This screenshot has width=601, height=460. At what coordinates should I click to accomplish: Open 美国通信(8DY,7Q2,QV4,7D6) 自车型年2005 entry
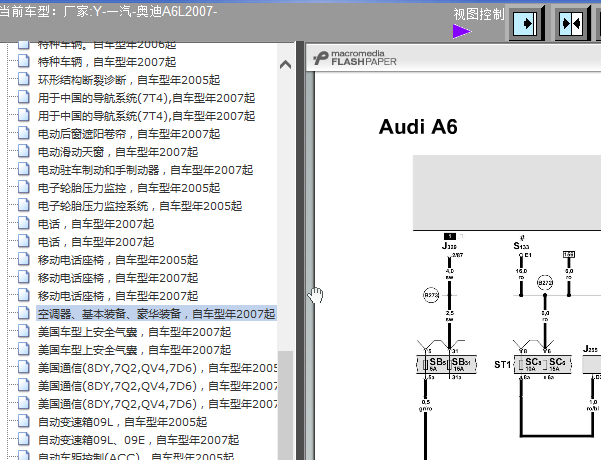[157, 368]
